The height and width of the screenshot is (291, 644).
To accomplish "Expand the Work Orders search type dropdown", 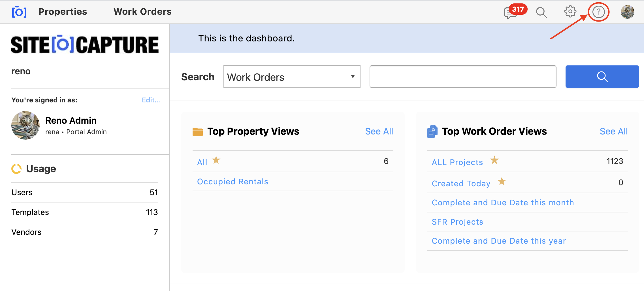I will (292, 77).
